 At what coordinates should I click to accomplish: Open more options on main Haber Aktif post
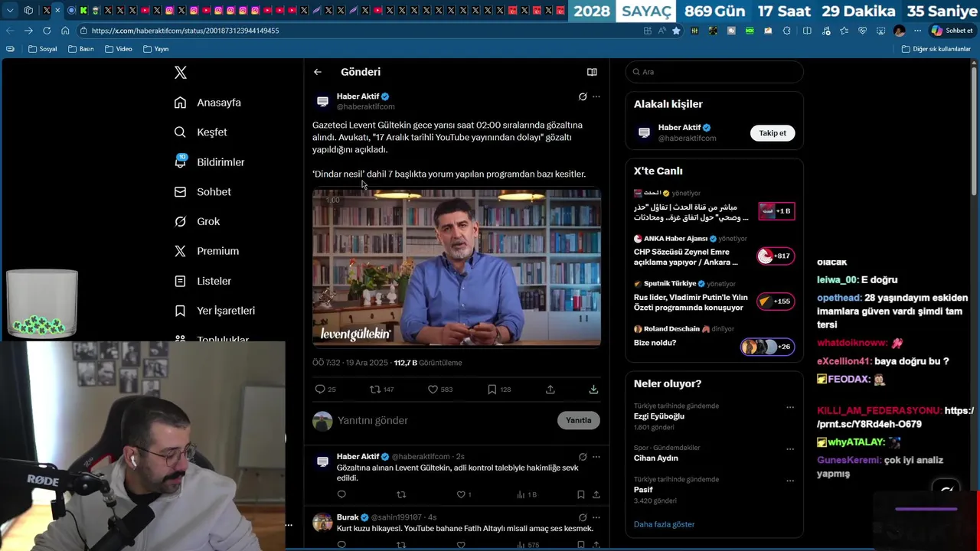(596, 96)
